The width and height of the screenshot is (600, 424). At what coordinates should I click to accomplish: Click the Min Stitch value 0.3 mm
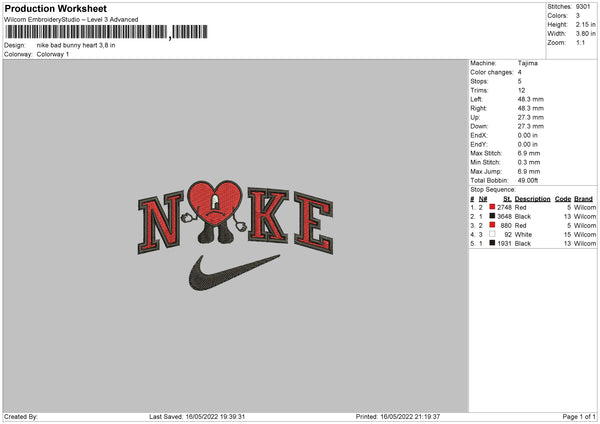(529, 162)
